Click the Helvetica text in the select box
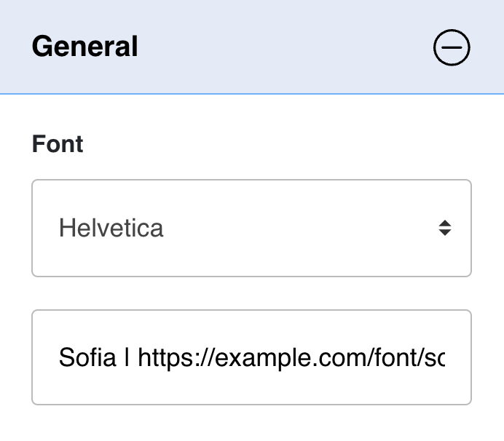The height and width of the screenshot is (441, 504). click(111, 228)
